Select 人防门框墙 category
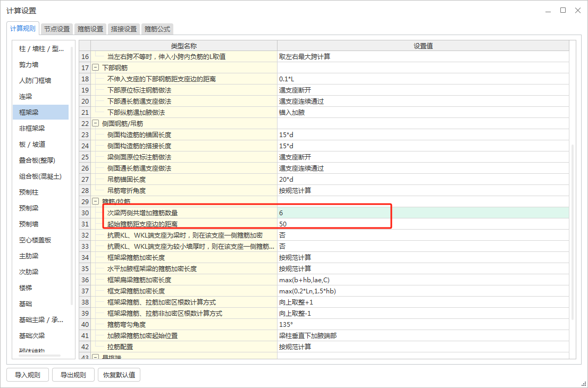 (x=40, y=81)
